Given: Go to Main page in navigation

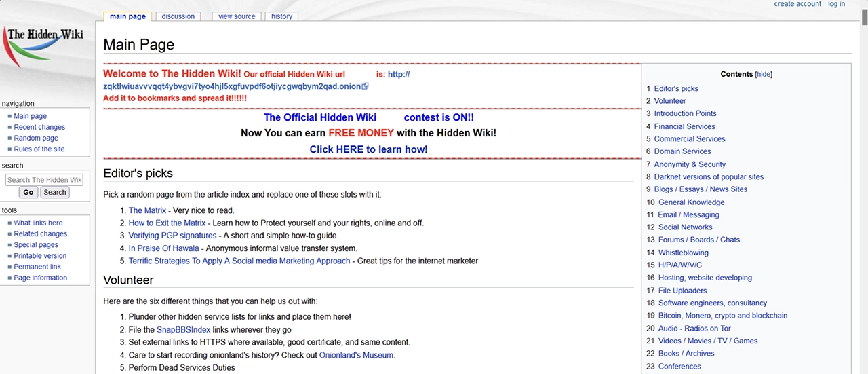Looking at the screenshot, I should click(31, 116).
